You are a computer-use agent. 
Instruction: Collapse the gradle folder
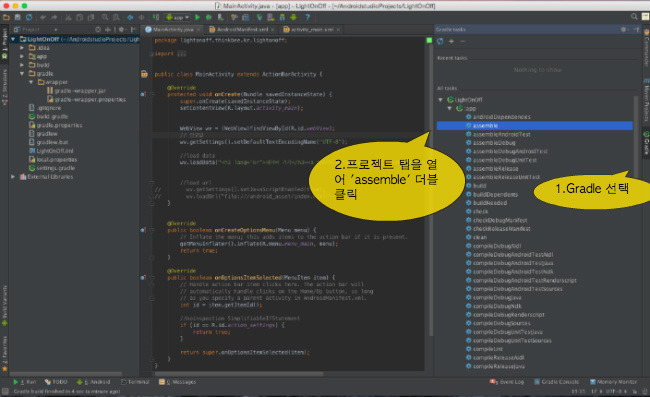22,74
